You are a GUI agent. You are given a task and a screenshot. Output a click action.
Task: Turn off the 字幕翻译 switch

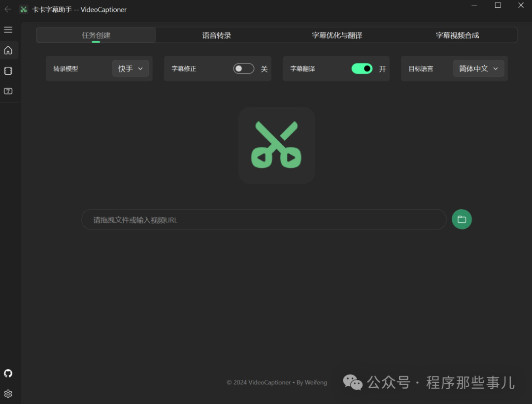click(362, 69)
